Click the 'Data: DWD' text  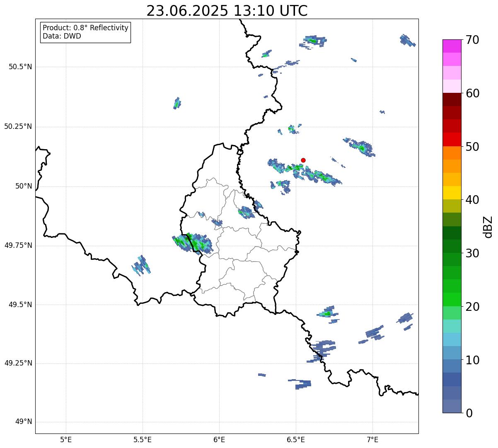click(x=62, y=36)
